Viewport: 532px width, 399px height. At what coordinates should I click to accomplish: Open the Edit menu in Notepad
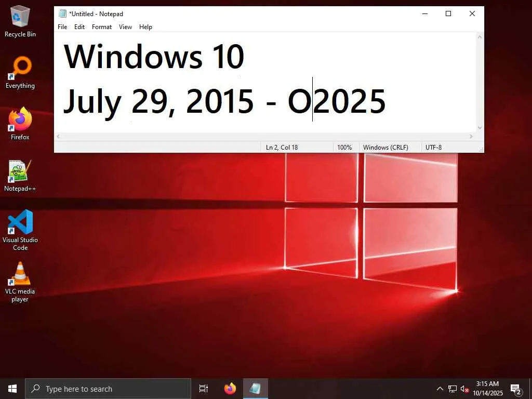(79, 27)
